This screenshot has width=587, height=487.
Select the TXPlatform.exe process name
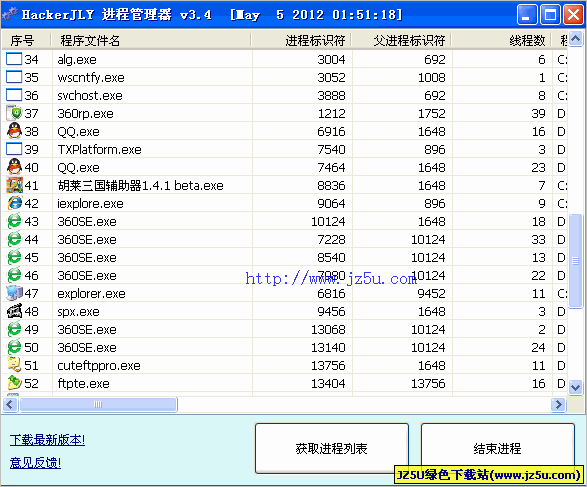pos(99,149)
